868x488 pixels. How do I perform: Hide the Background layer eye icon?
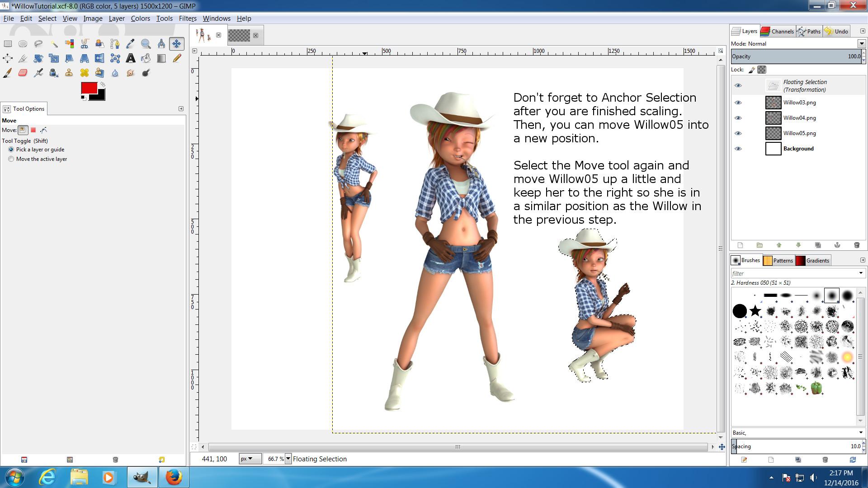[x=738, y=149]
